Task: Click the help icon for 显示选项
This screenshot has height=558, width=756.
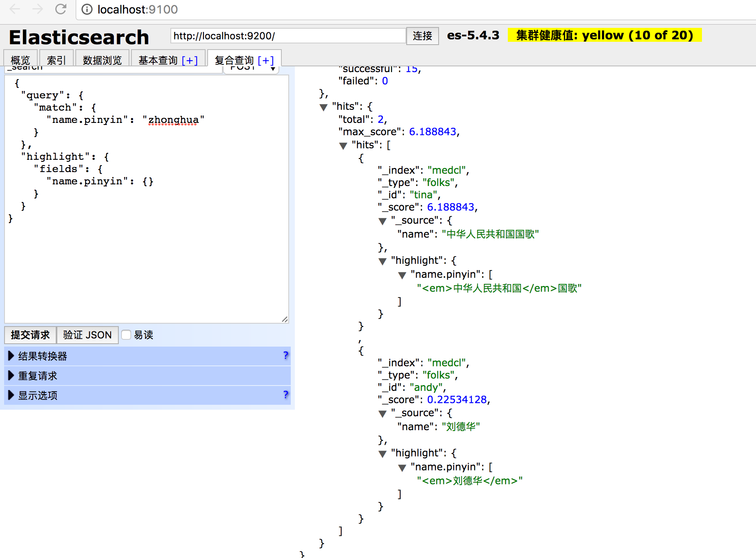Action: [x=286, y=395]
